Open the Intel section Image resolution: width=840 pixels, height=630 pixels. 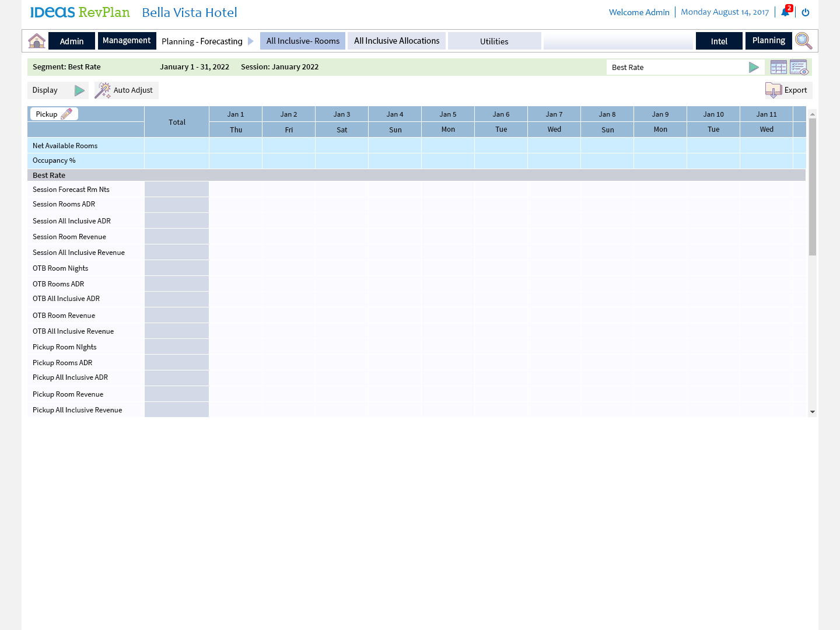[x=719, y=41]
